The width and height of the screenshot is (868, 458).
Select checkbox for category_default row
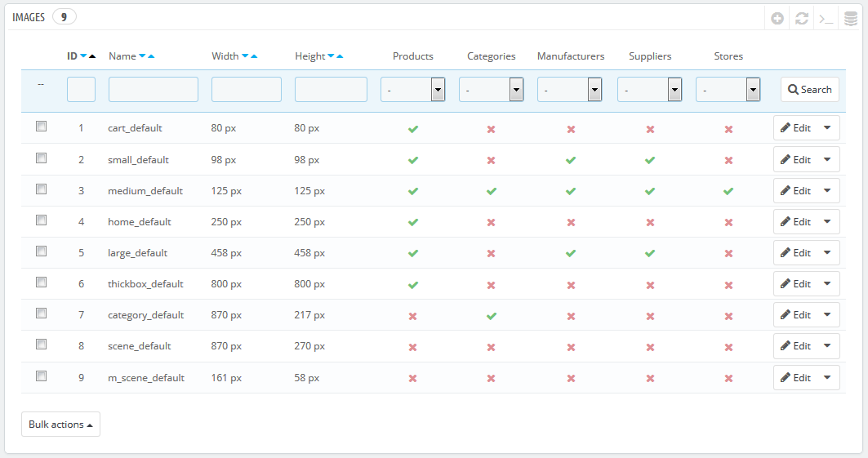[x=41, y=313]
